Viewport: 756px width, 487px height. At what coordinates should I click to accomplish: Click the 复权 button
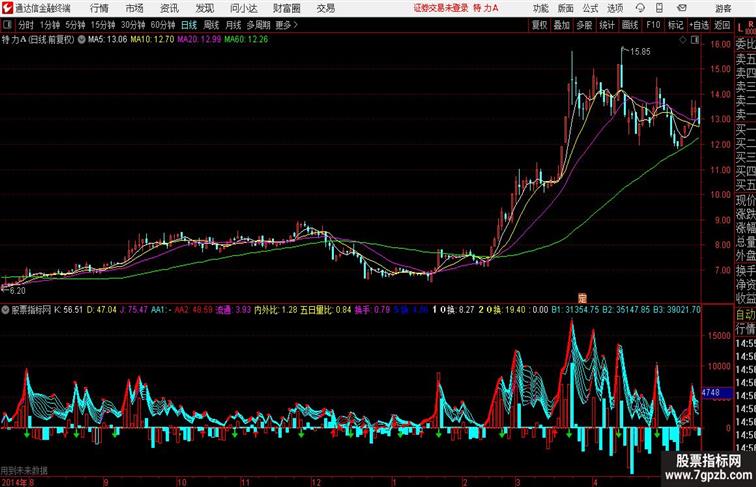[539, 25]
